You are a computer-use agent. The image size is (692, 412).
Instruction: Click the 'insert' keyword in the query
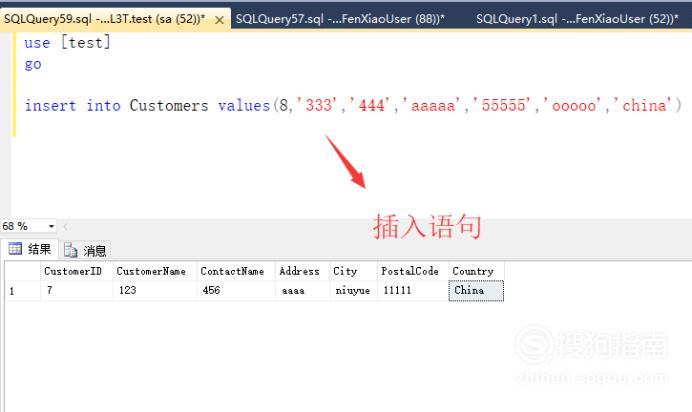pos(50,105)
